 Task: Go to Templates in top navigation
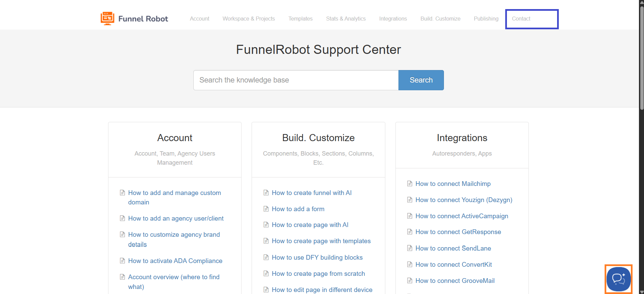tap(300, 19)
